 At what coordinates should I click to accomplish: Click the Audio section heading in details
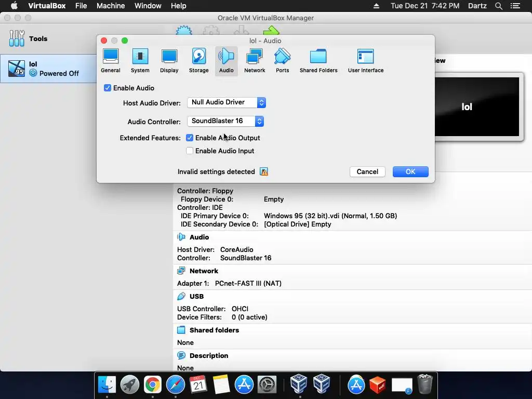tap(199, 237)
